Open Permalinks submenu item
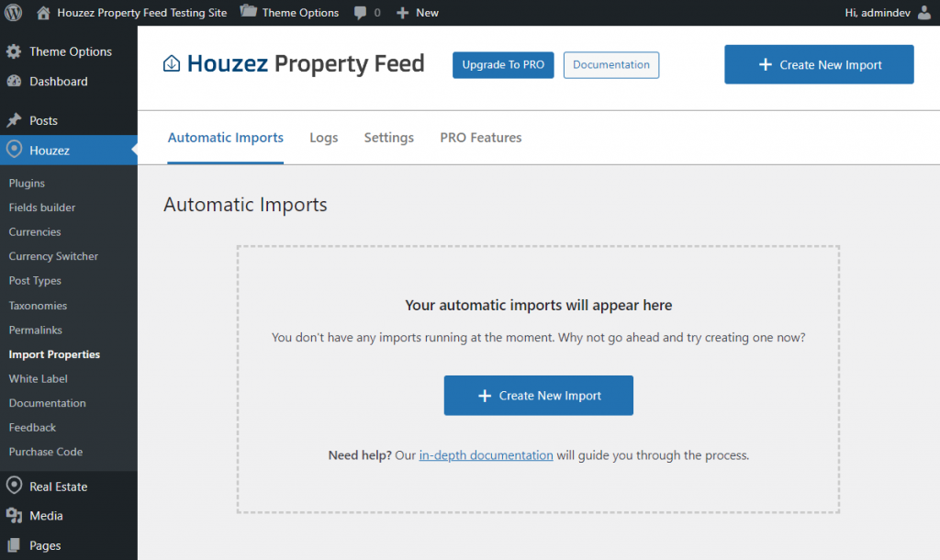 pos(36,330)
